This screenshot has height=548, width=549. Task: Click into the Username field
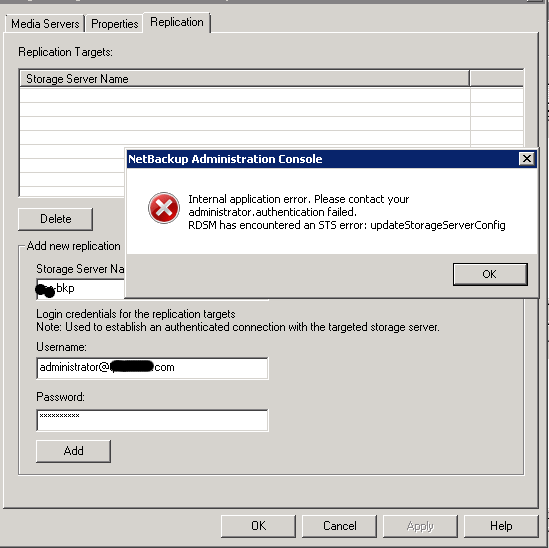tap(152, 368)
